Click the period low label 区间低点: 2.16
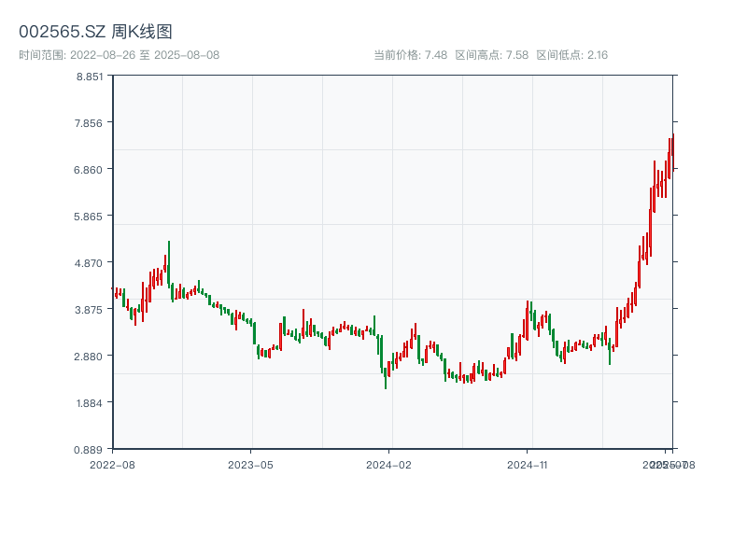The width and height of the screenshot is (747, 560). tap(572, 55)
